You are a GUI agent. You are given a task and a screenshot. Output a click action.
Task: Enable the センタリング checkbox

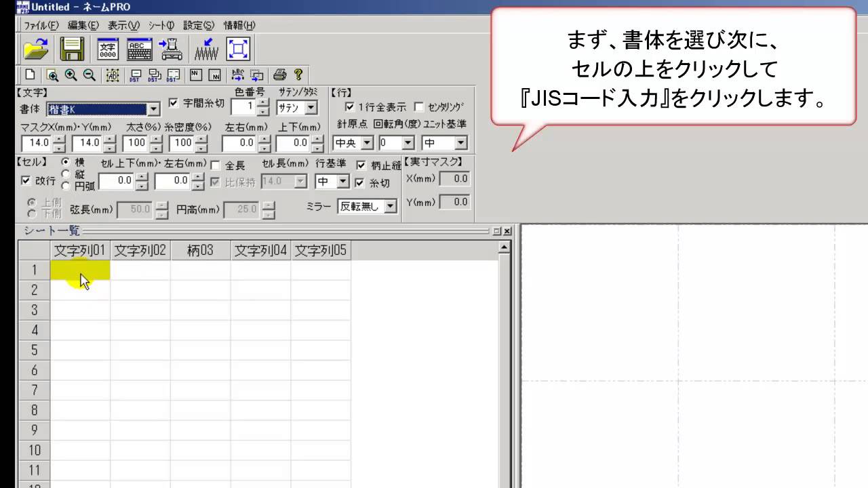click(418, 107)
